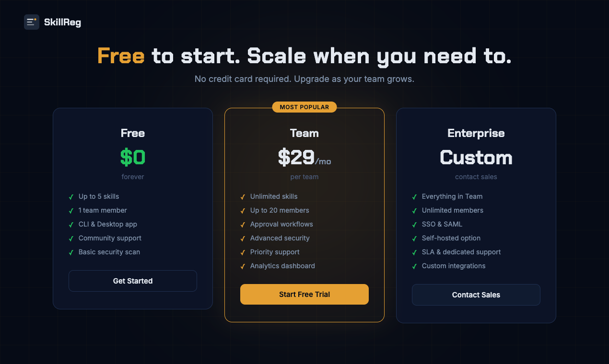Select the checkmark beside Up to 5 skills
This screenshot has width=609, height=364.
(70, 197)
